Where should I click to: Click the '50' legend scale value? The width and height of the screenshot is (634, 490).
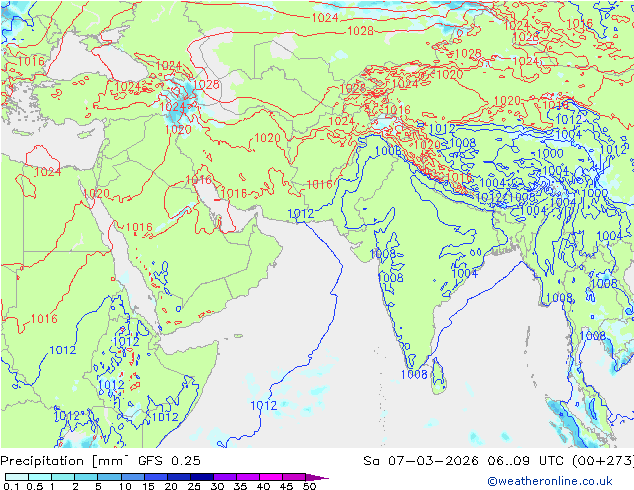click(309, 486)
